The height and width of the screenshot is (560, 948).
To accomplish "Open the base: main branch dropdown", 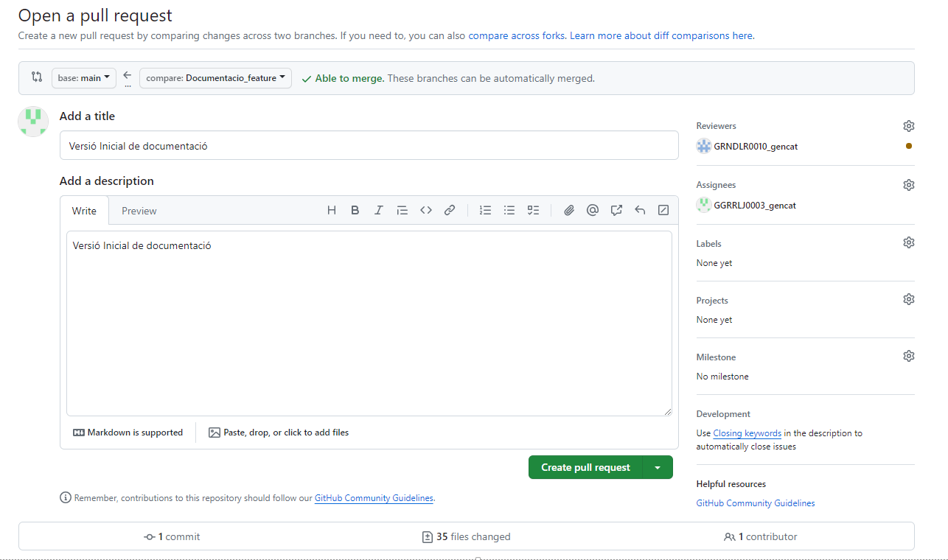I will coord(84,78).
